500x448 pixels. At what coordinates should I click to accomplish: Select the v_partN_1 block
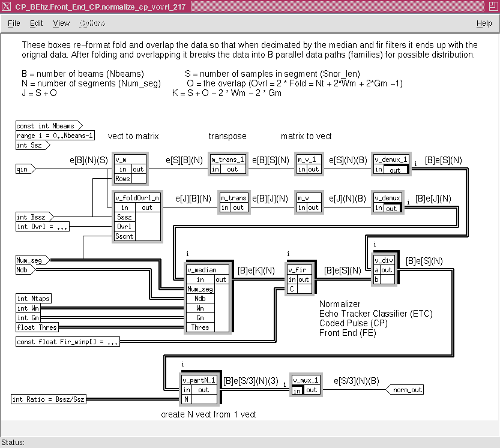[200, 380]
